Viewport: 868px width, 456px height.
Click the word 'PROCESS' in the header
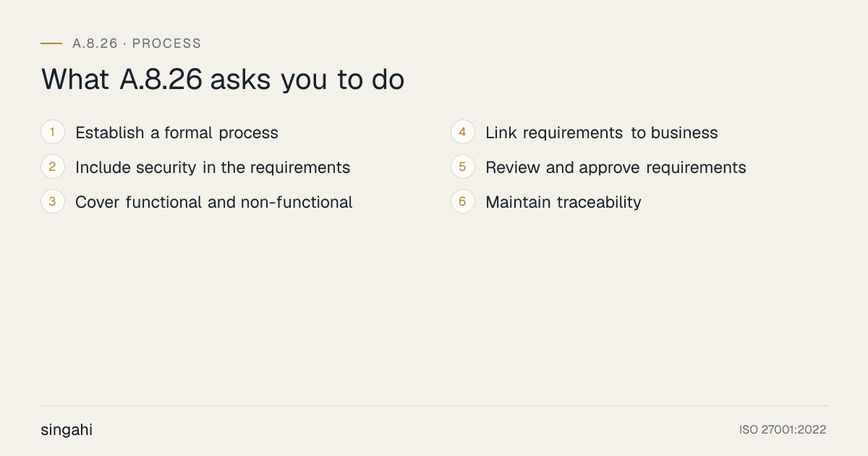(x=167, y=43)
